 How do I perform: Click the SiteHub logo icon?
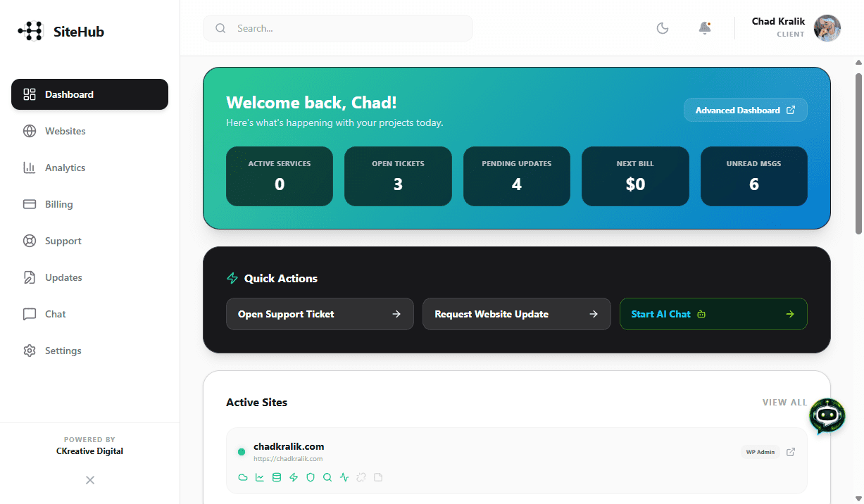(x=30, y=31)
